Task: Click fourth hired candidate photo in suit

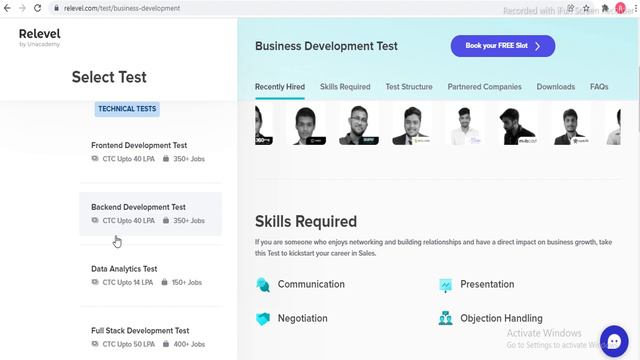Action: coord(412,125)
